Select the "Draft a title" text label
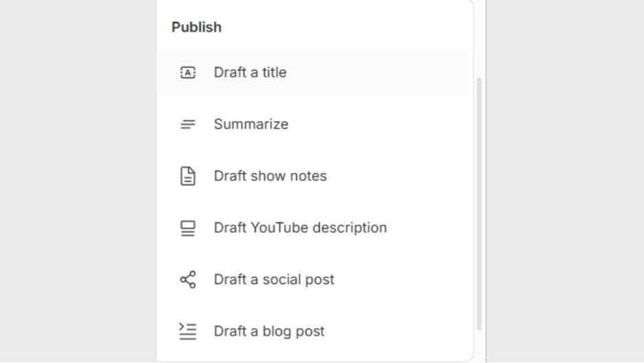This screenshot has width=644, height=363. coord(250,72)
